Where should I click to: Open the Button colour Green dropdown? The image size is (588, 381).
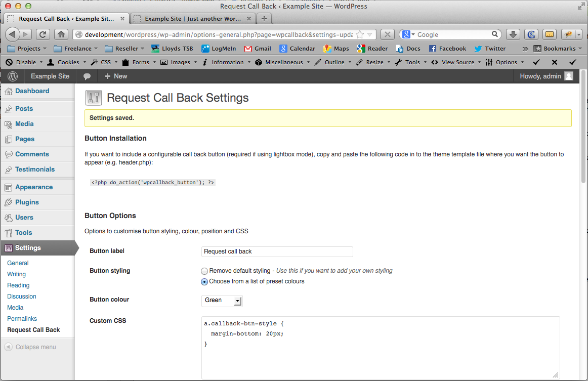(222, 301)
